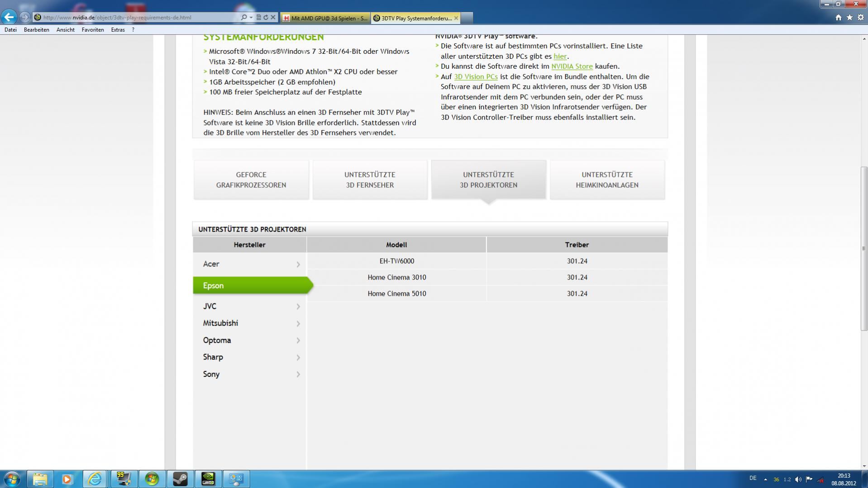Screen dimensions: 868x488
Task: Expand the Acer manufacturer entry
Action: (x=249, y=264)
